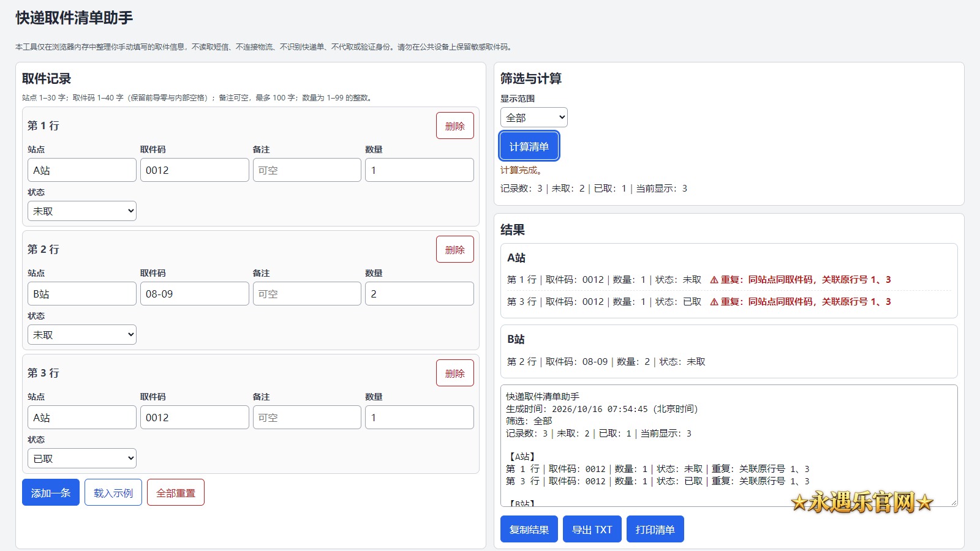
Task: Click the privacy notice text under the title
Action: [x=265, y=47]
